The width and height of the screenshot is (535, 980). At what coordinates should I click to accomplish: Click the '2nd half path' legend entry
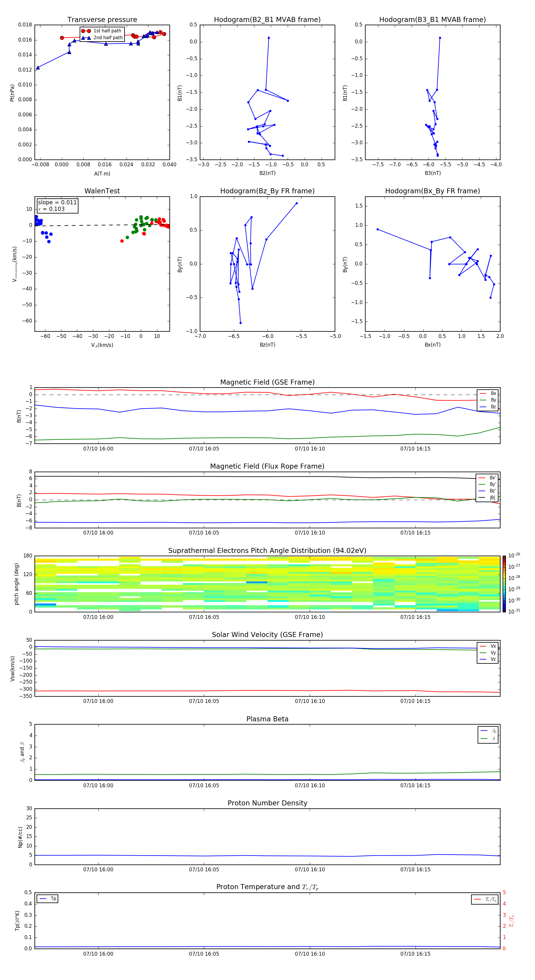coord(102,38)
